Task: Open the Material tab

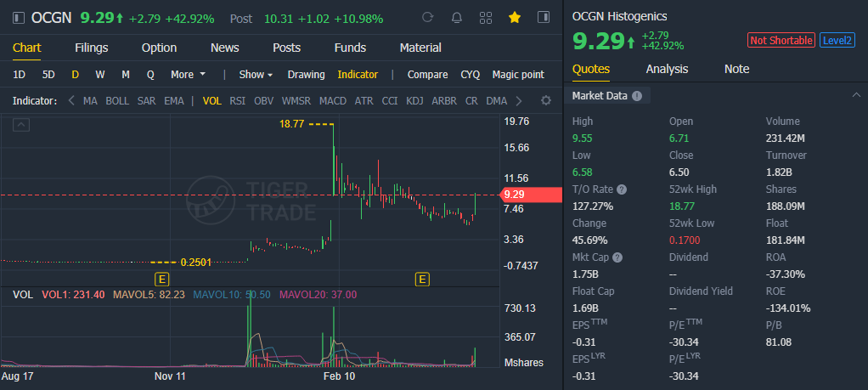Action: [420, 48]
